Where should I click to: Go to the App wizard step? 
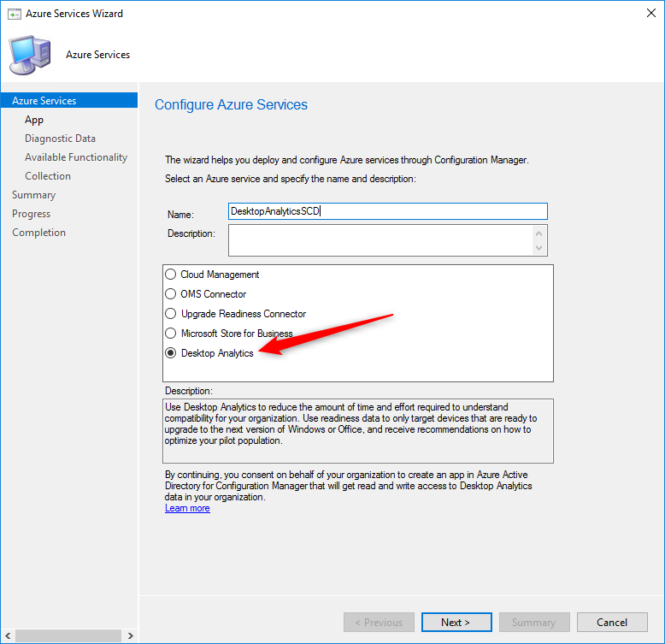34,120
